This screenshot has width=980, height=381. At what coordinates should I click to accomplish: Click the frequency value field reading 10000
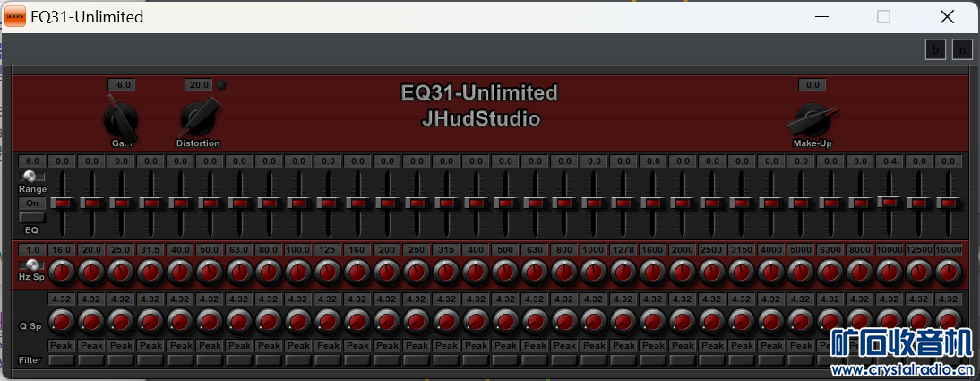(x=890, y=249)
